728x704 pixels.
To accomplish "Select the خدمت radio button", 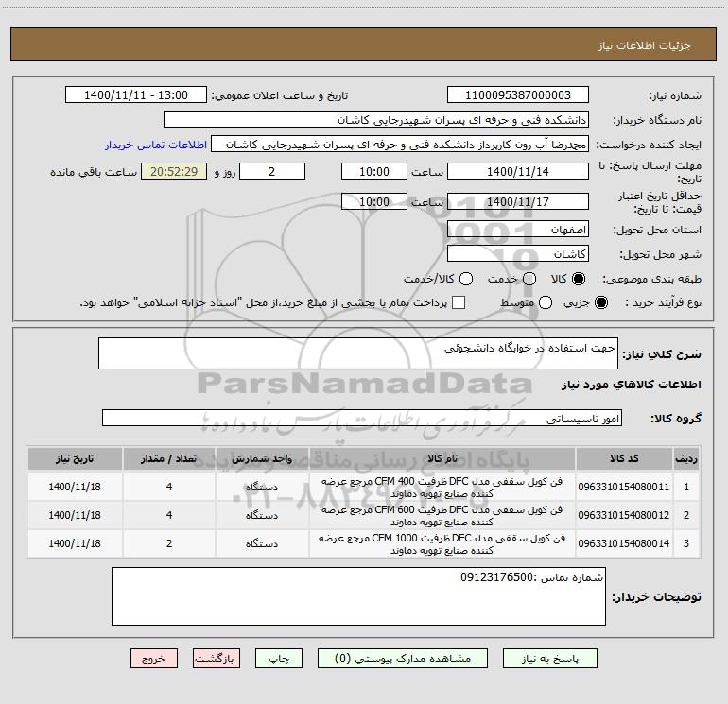I will 529,279.
